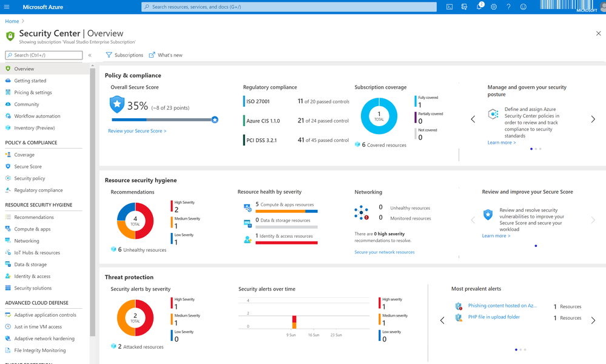Open the Azure portal hamburger menu
The image size is (606, 364).
(x=7, y=7)
